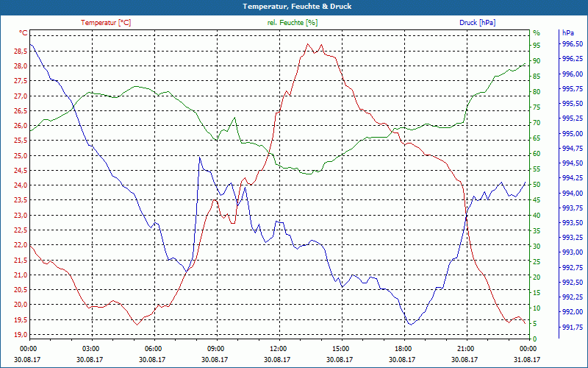Click temperature axis value 22,0
This screenshot has height=368, width=588.
[x=21, y=245]
